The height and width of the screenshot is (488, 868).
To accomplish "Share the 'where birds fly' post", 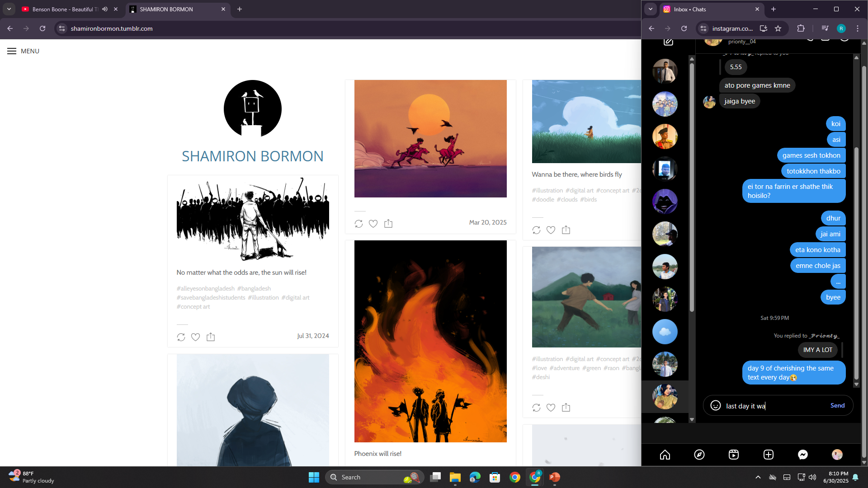I will [566, 230].
